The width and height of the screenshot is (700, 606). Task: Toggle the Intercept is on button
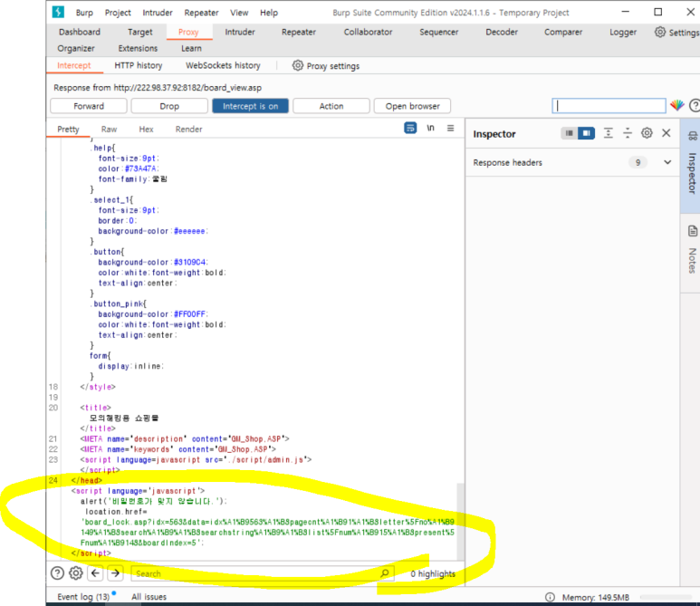pyautogui.click(x=250, y=106)
